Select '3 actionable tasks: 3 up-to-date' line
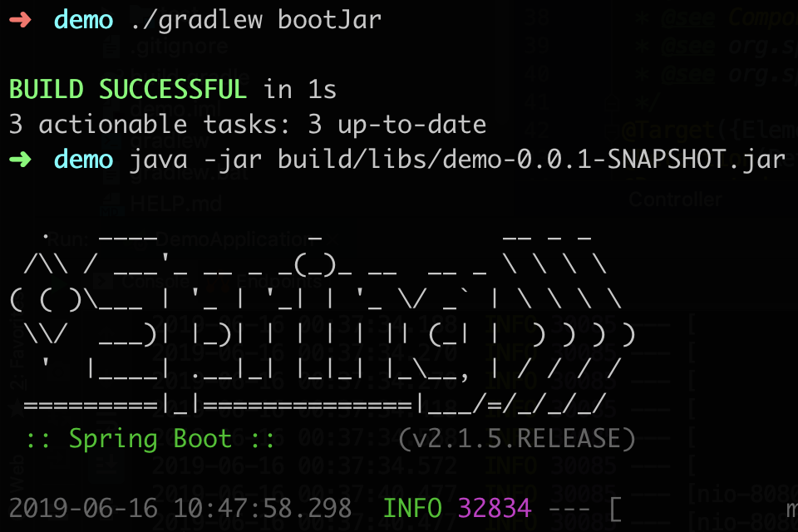Screen dimensions: 798x532 (248, 126)
